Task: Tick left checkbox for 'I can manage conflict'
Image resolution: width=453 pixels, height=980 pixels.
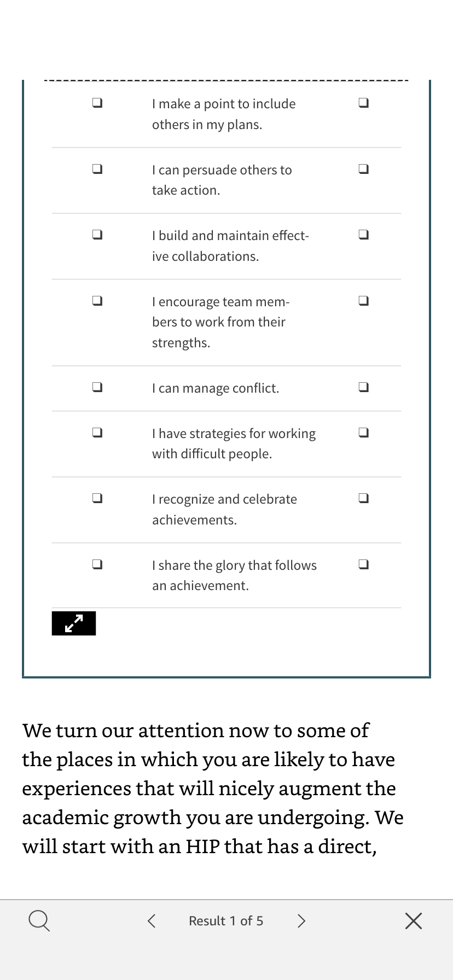Action: click(x=97, y=387)
